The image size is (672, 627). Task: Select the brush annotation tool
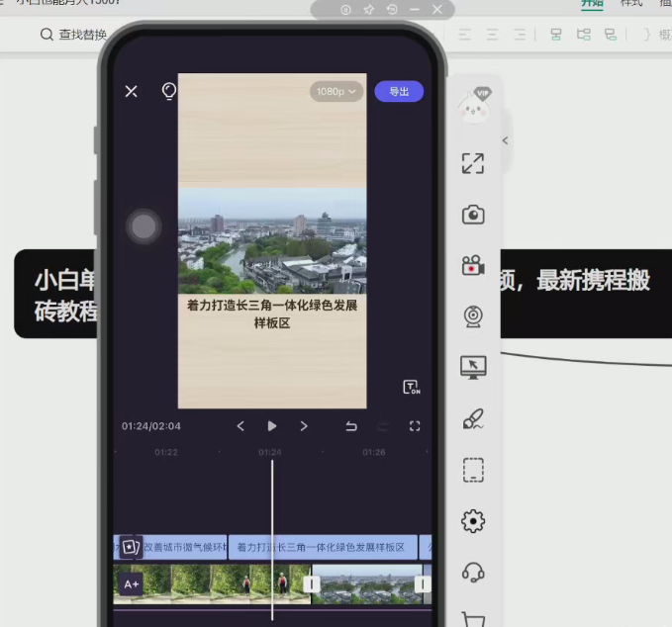coord(473,419)
